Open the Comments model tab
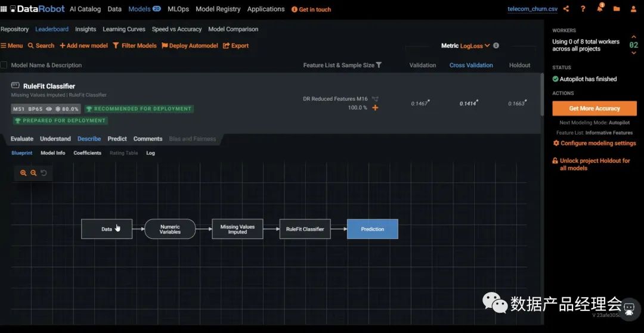 pyautogui.click(x=148, y=139)
